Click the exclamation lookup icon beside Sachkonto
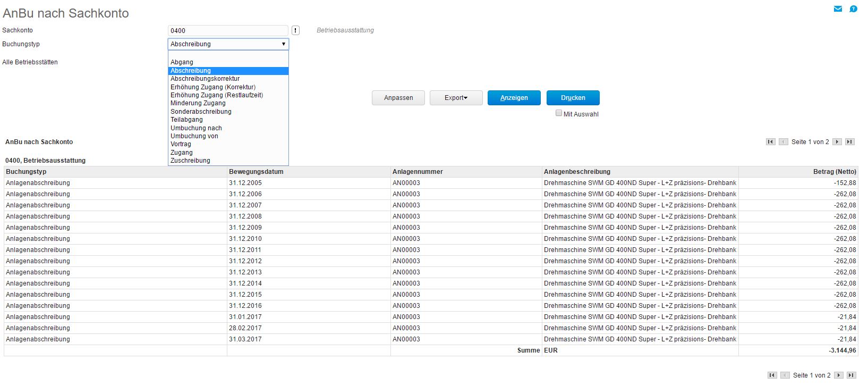868x385 pixels. [x=295, y=31]
